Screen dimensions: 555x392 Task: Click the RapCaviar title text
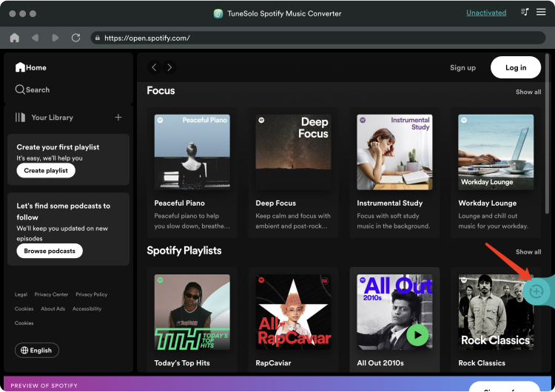click(x=273, y=363)
